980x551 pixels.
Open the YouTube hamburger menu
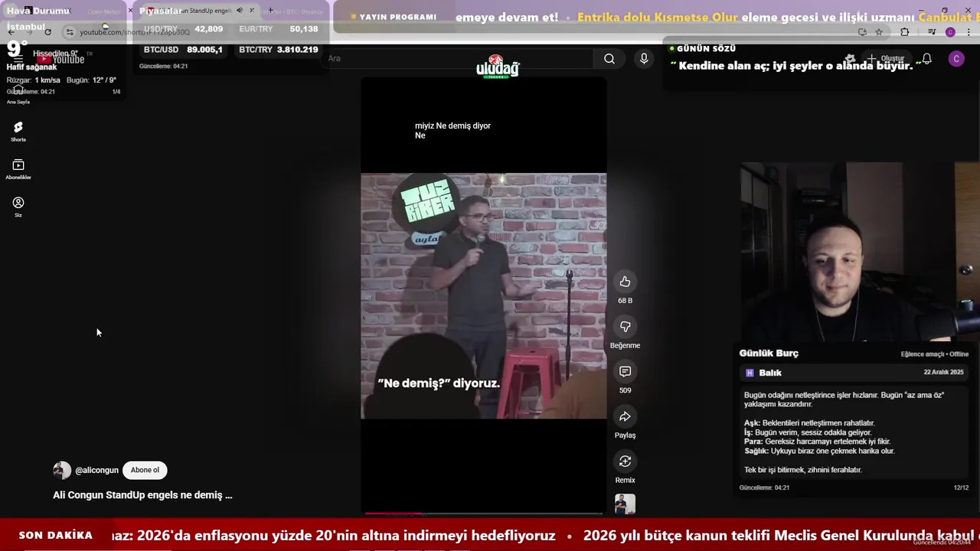tap(18, 59)
